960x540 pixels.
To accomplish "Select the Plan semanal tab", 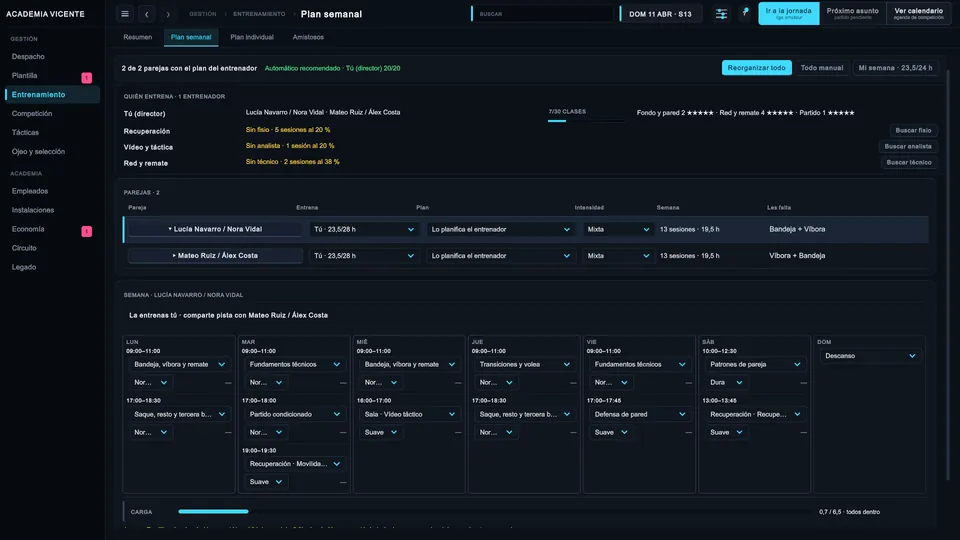I will tap(191, 37).
